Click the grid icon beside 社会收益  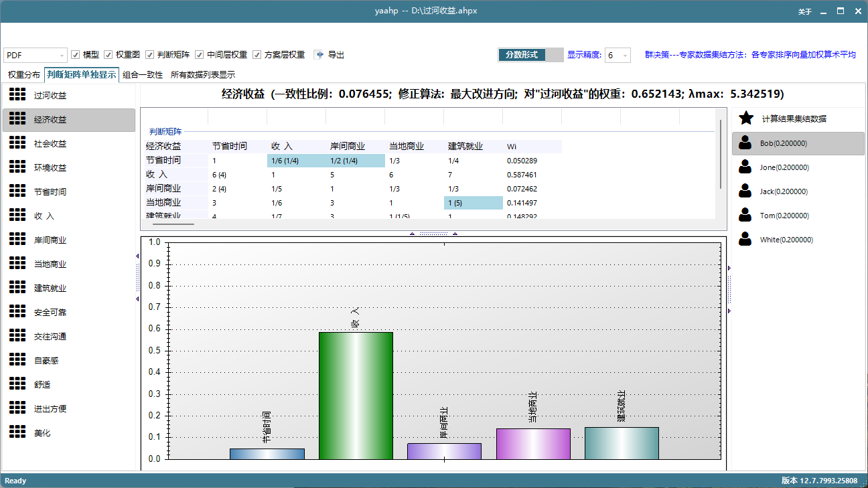pyautogui.click(x=18, y=143)
